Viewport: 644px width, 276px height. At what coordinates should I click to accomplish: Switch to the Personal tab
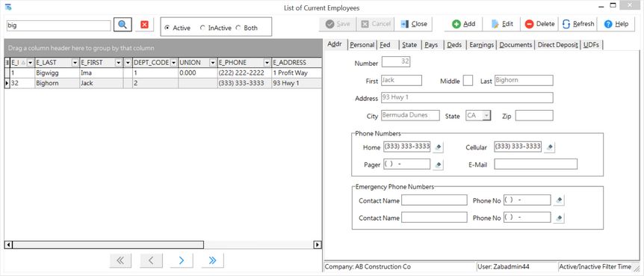pyautogui.click(x=362, y=45)
